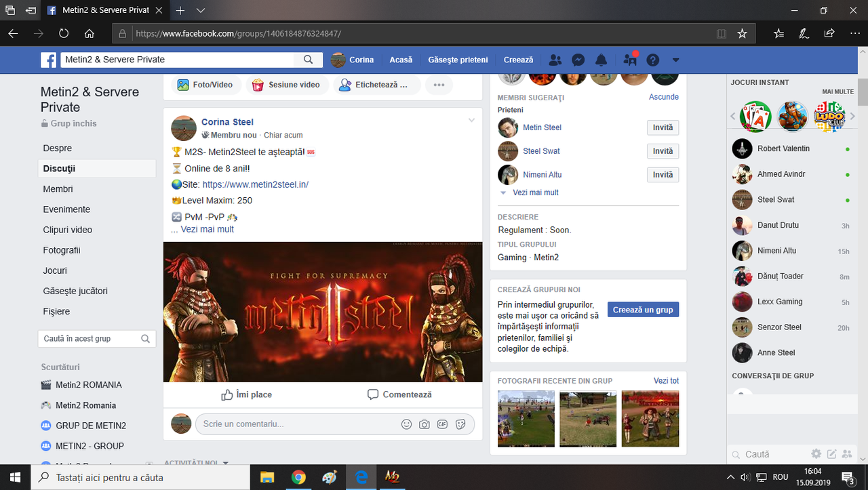Open the Metin2Steel post banner image
The width and height of the screenshot is (868, 490).
click(x=323, y=312)
